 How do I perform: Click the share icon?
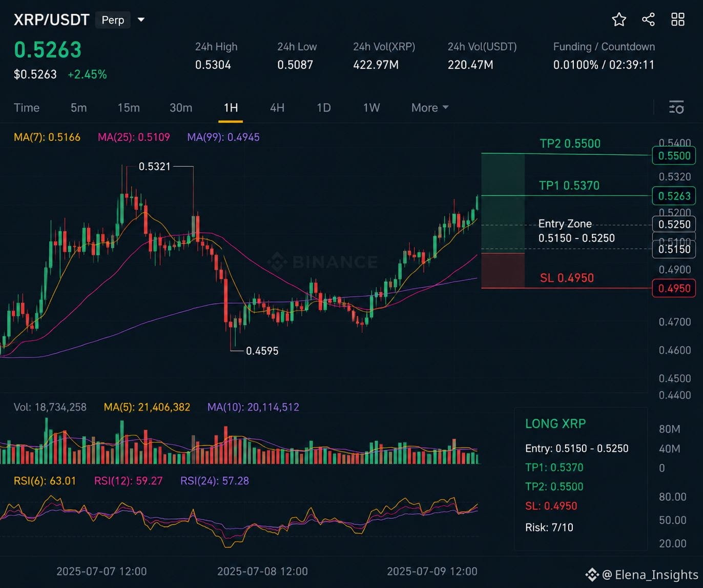point(648,19)
